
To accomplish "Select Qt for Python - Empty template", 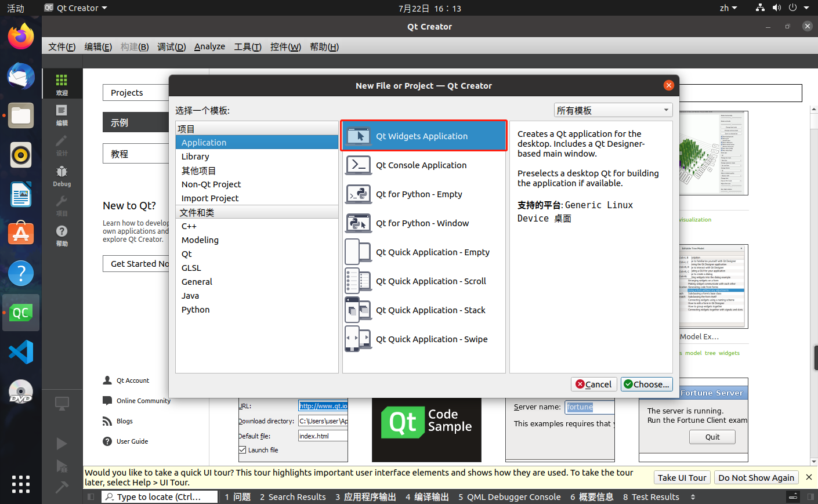I will tap(424, 194).
